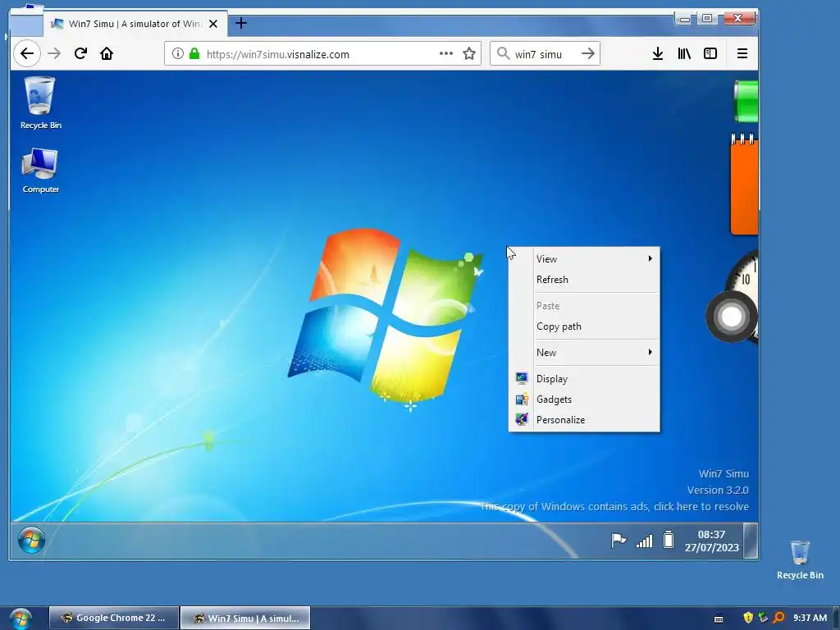Click the green padlock security icon

point(194,53)
